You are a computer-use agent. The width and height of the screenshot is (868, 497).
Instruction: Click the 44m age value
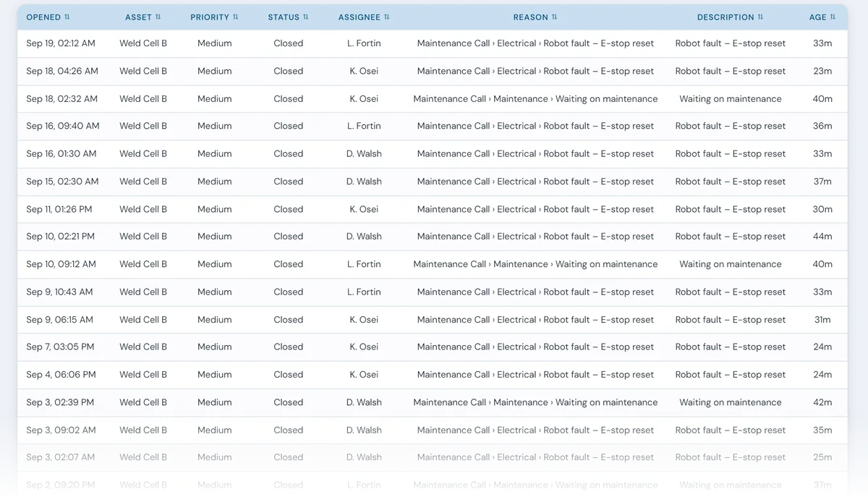822,237
